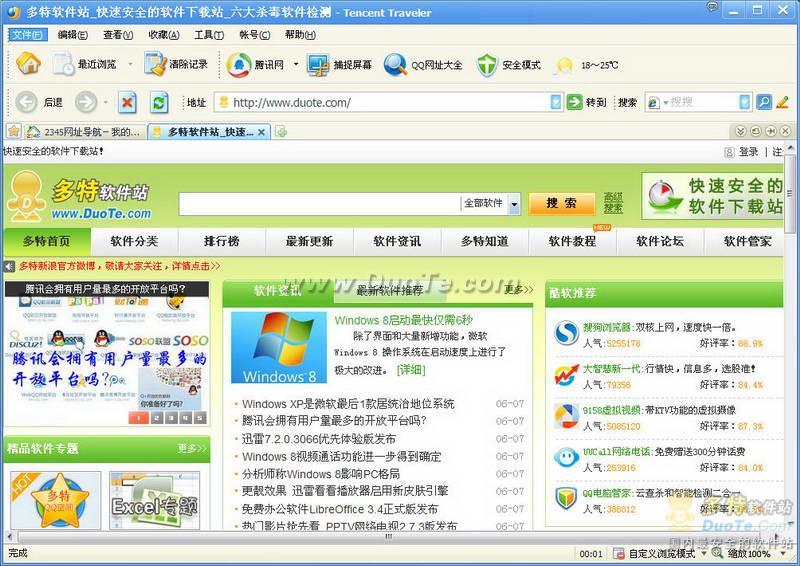Click the Home page icon in toolbar

coord(29,64)
